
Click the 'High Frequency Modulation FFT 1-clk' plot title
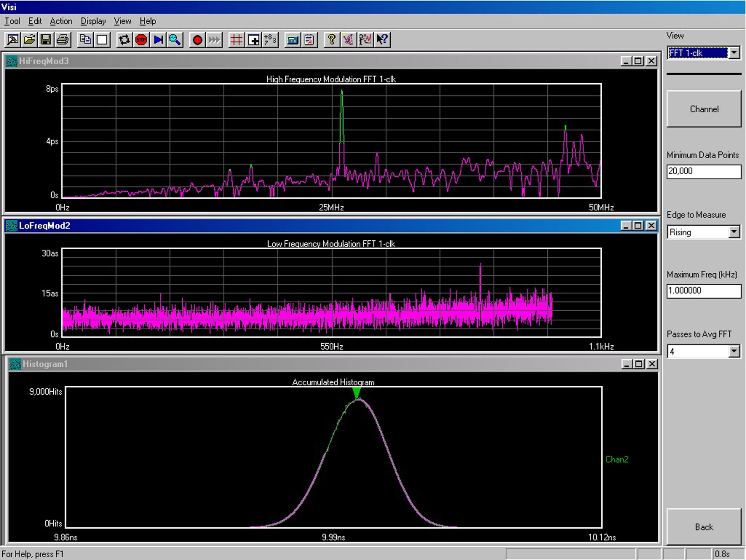point(331,79)
